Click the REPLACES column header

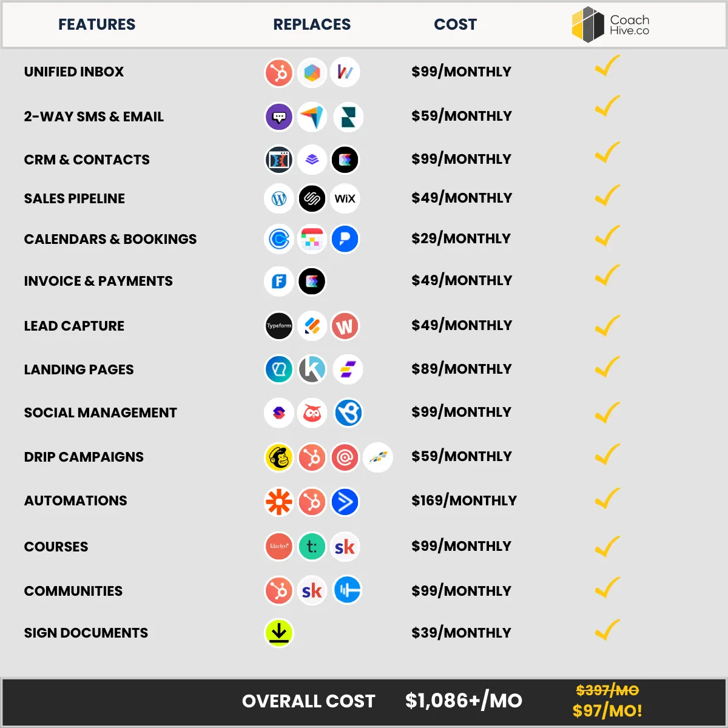click(312, 25)
